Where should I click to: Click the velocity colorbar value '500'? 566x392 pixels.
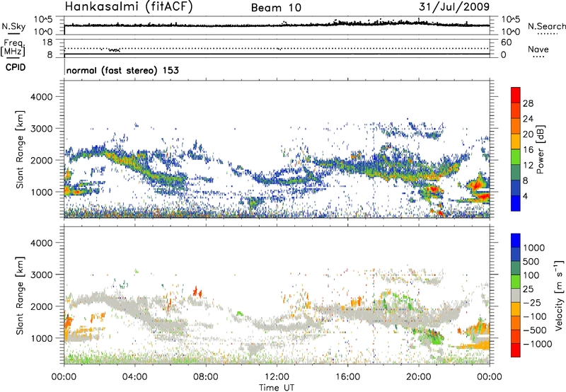(531, 261)
